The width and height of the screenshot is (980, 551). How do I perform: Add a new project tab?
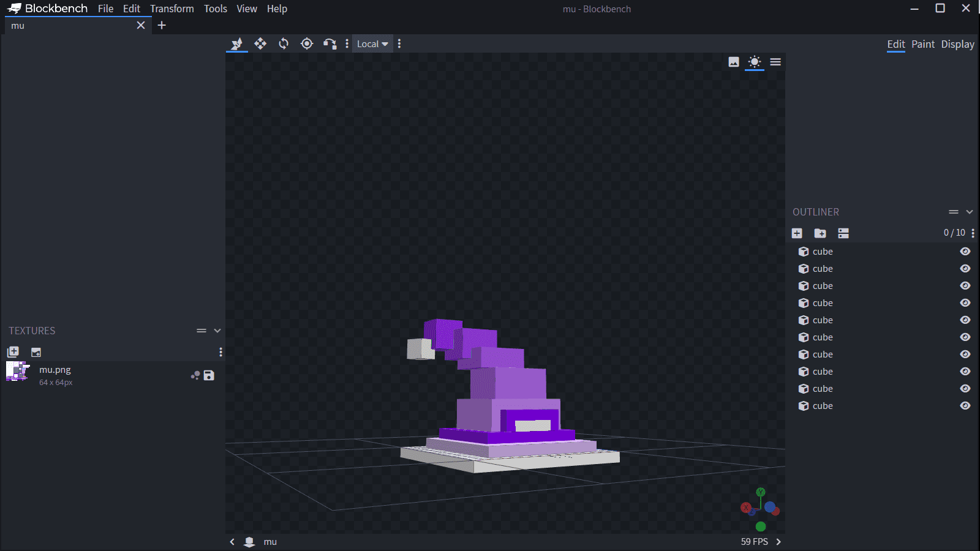[x=162, y=25]
